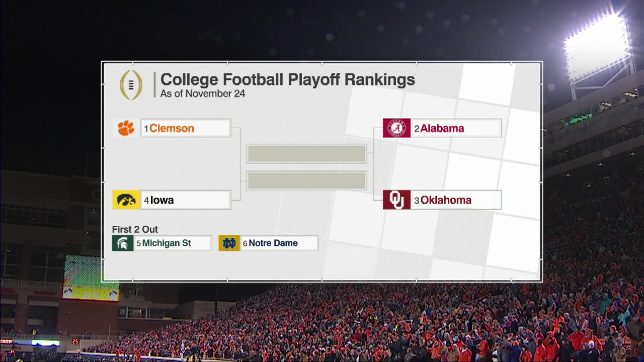This screenshot has width=644, height=362.
Task: Click the Clemson tiger paw logo
Action: coord(126,128)
